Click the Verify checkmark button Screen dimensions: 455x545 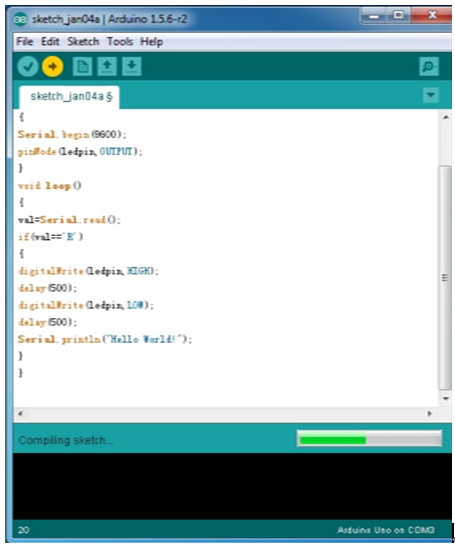pos(28,66)
